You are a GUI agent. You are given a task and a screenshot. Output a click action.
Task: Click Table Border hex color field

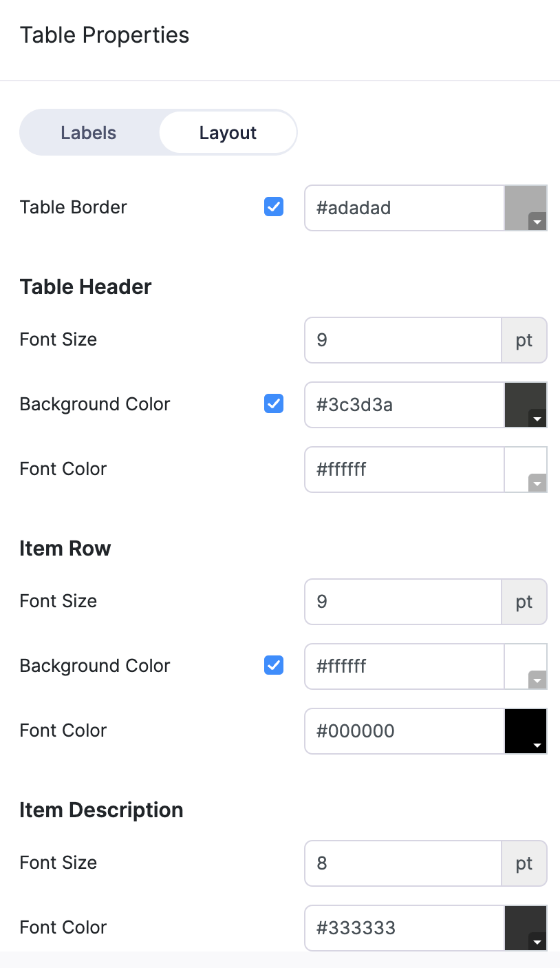[x=405, y=208]
